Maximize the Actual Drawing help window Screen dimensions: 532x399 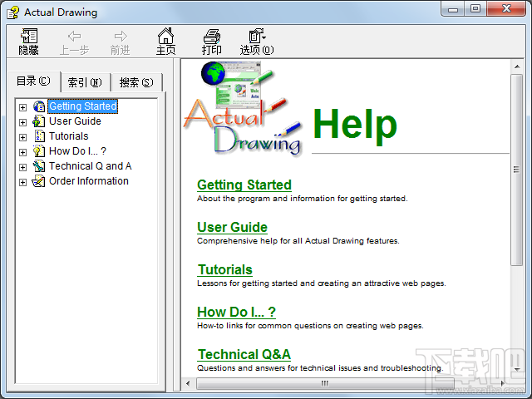(x=475, y=8)
